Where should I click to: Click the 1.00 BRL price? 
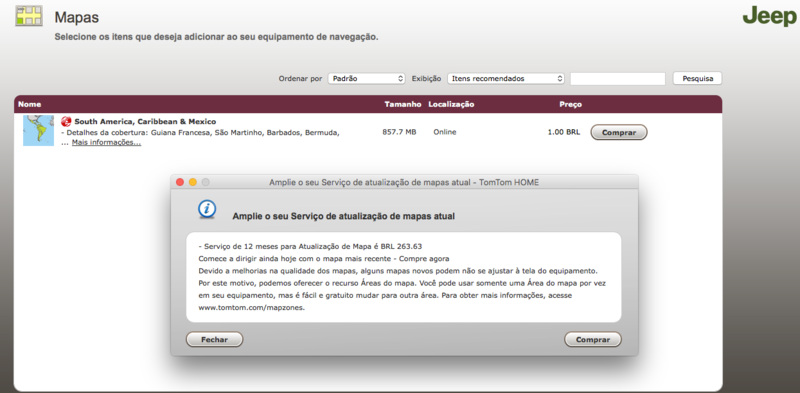click(x=563, y=132)
